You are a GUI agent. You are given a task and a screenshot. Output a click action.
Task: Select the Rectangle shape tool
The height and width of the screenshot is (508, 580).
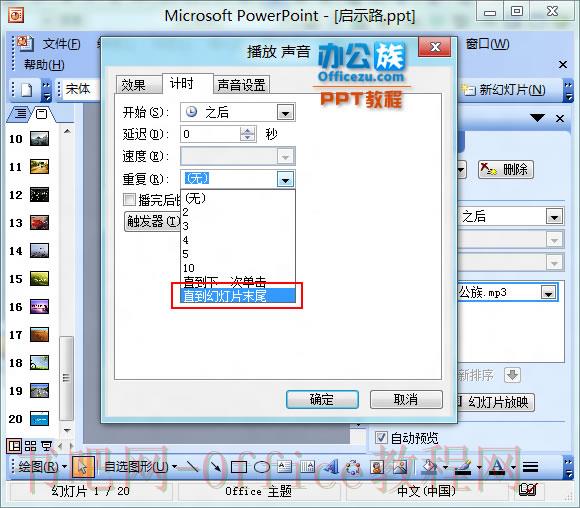coord(239,467)
